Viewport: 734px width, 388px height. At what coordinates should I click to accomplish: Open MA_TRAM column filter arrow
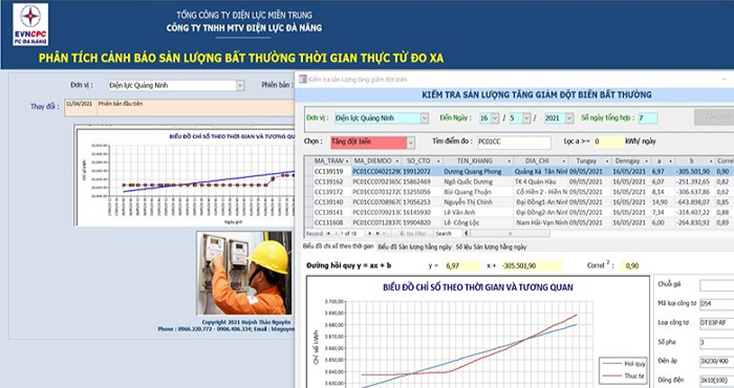click(x=347, y=161)
